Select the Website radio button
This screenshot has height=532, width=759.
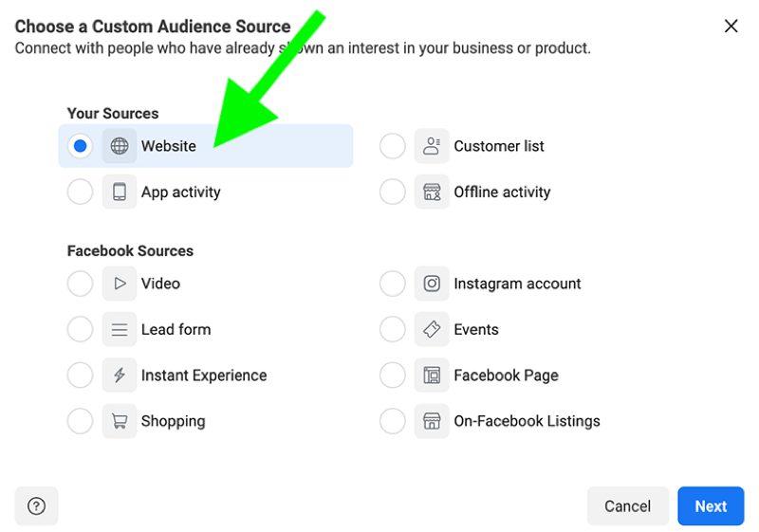tap(81, 146)
